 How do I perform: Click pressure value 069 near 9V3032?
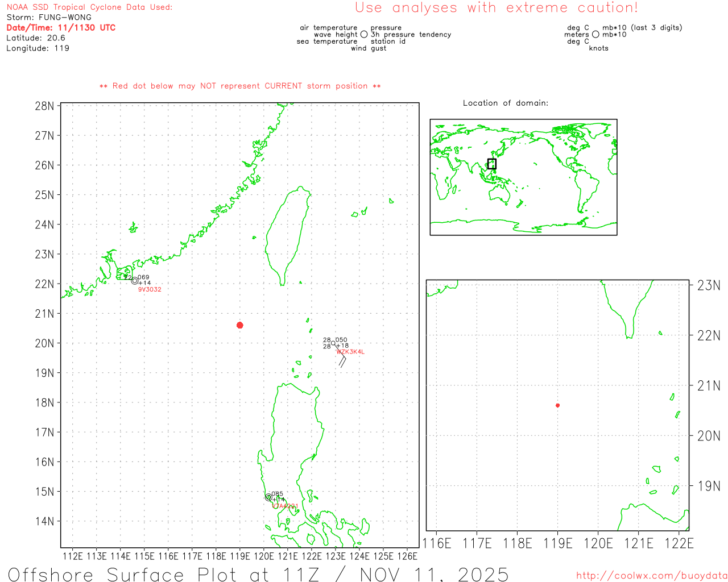coord(143,277)
